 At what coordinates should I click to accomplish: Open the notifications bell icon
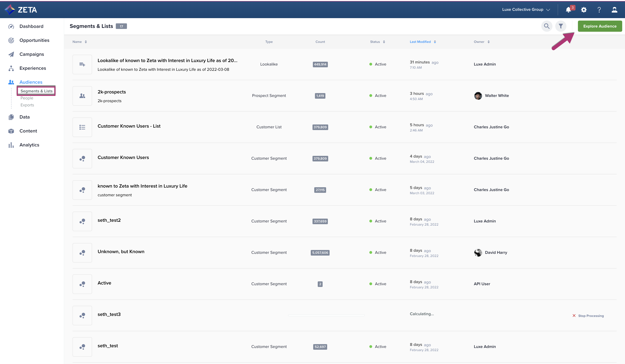[568, 10]
